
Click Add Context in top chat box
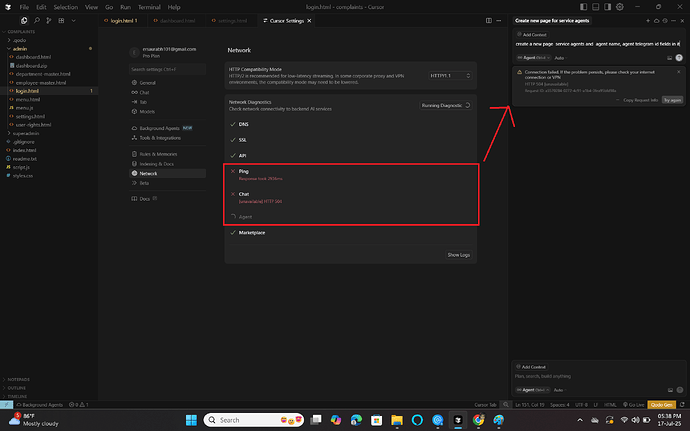pos(532,34)
